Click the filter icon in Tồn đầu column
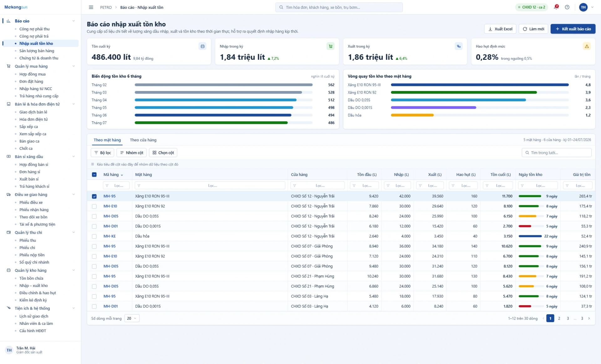This screenshot has height=364, width=601. [x=354, y=186]
